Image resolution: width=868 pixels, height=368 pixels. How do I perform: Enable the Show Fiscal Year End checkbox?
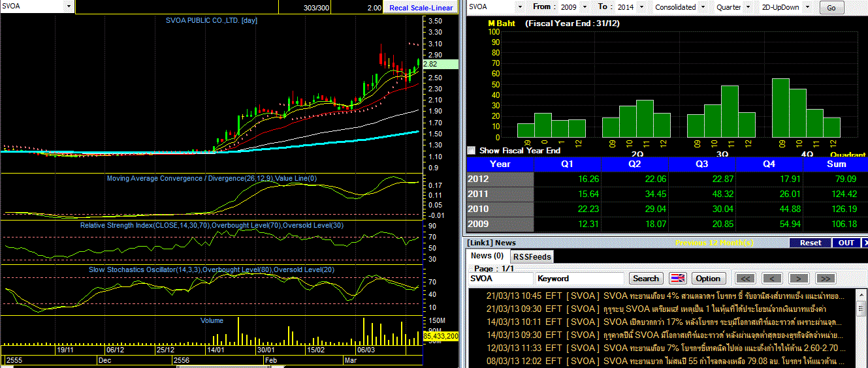click(472, 150)
